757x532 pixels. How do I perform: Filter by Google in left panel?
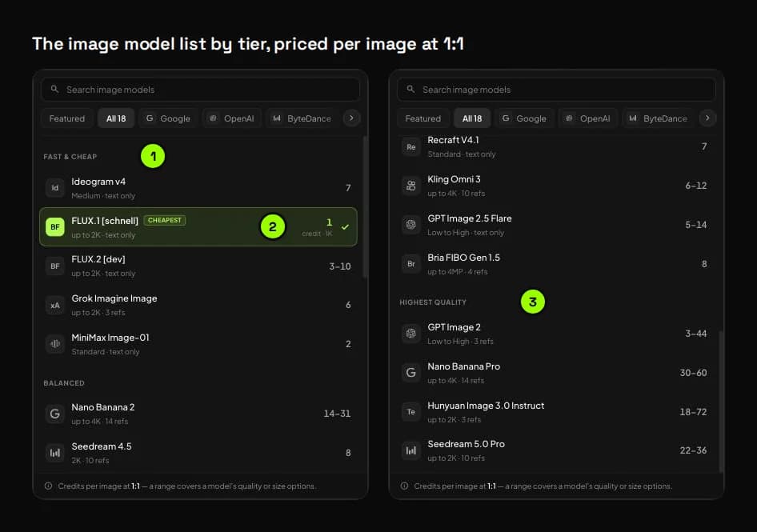[x=168, y=118]
